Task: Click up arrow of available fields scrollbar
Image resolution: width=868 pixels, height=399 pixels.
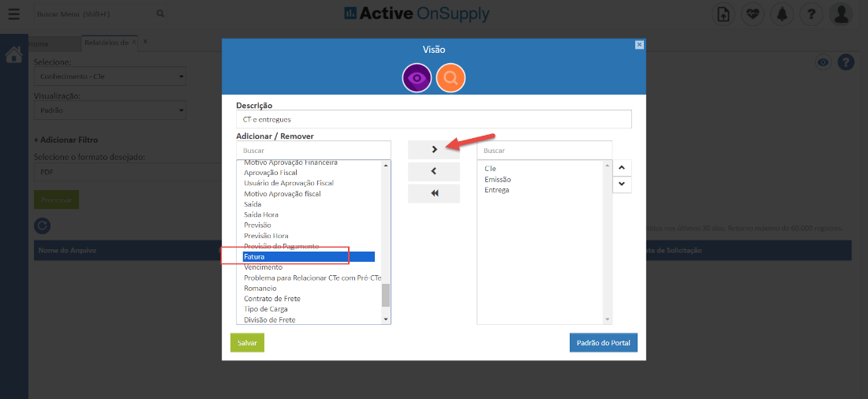Action: [386, 164]
